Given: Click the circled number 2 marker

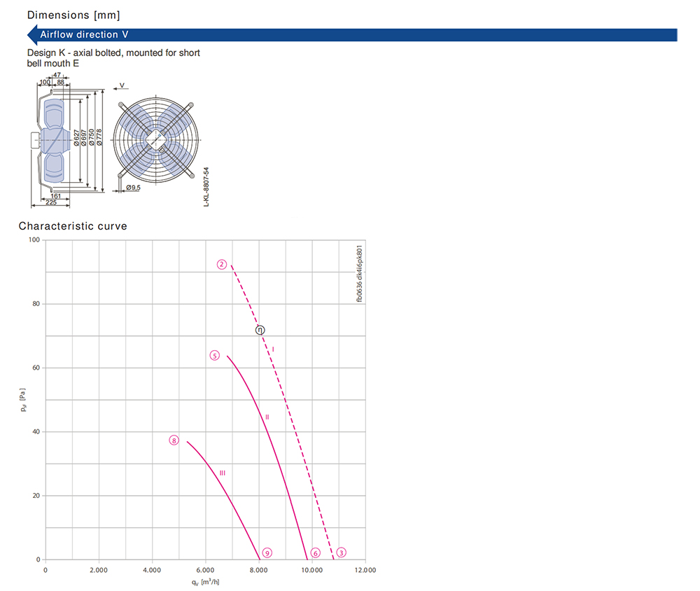Looking at the screenshot, I should pos(222,265).
